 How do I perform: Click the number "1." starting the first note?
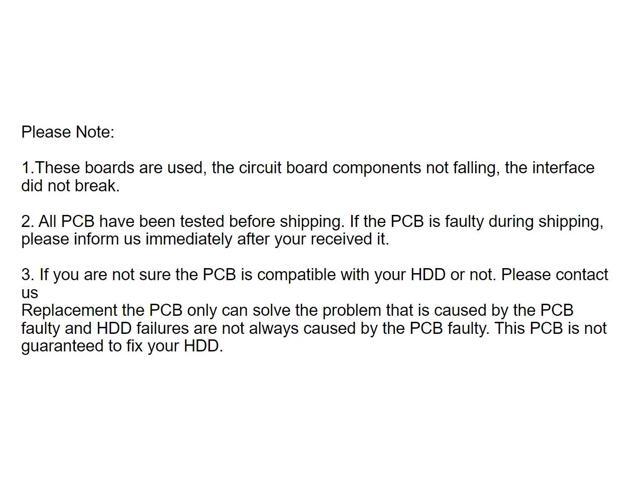[x=27, y=168]
